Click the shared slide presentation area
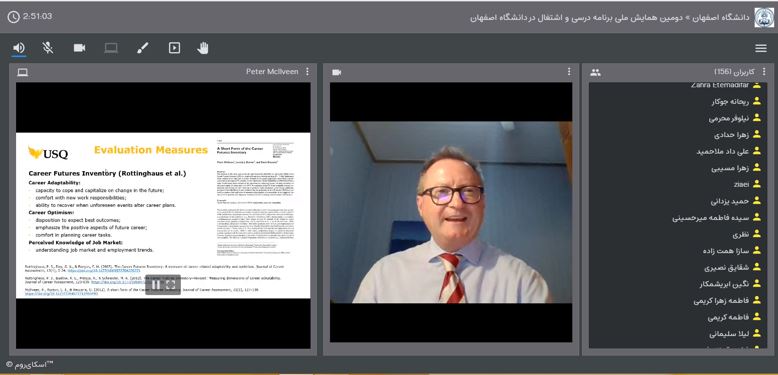Viewport: 778px width, 375px height. coord(163,215)
